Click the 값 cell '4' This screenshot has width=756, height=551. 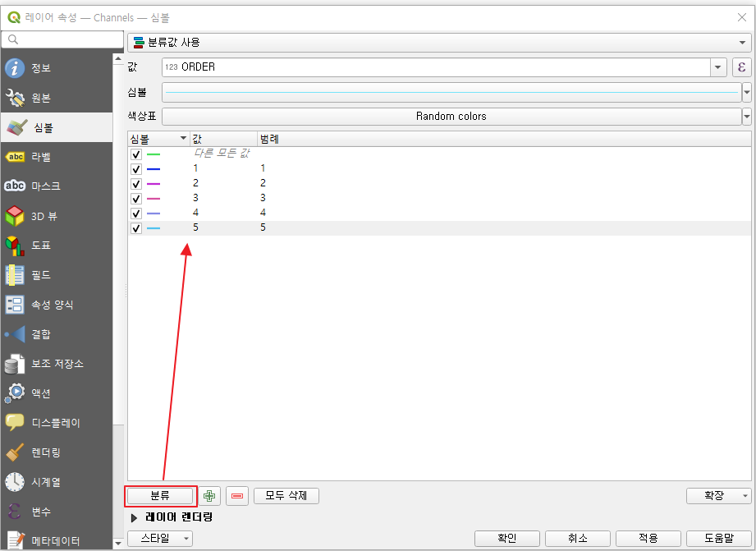coord(195,213)
